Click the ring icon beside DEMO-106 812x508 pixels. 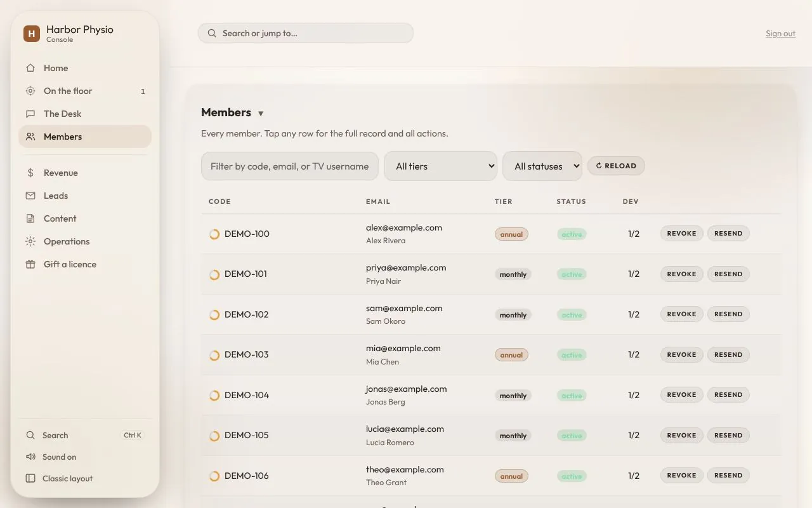click(x=214, y=476)
